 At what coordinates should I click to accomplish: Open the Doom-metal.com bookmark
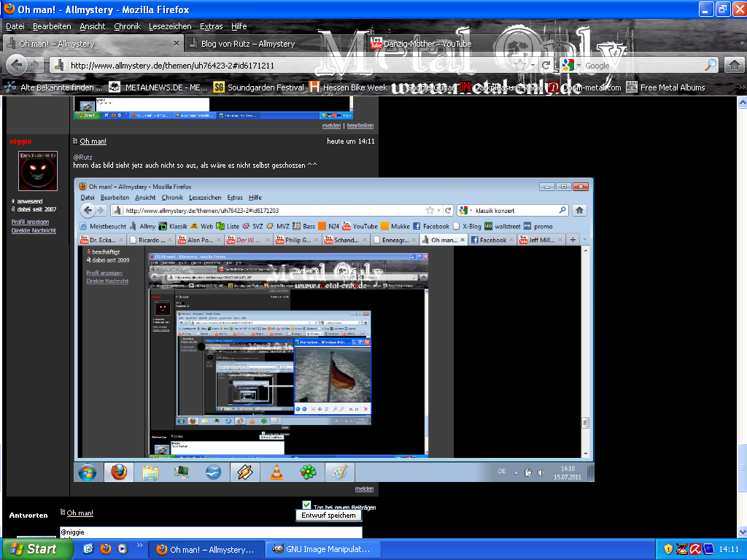(585, 87)
